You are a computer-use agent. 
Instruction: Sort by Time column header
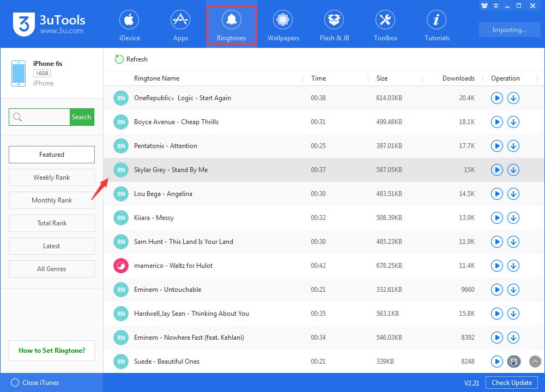[x=318, y=78]
